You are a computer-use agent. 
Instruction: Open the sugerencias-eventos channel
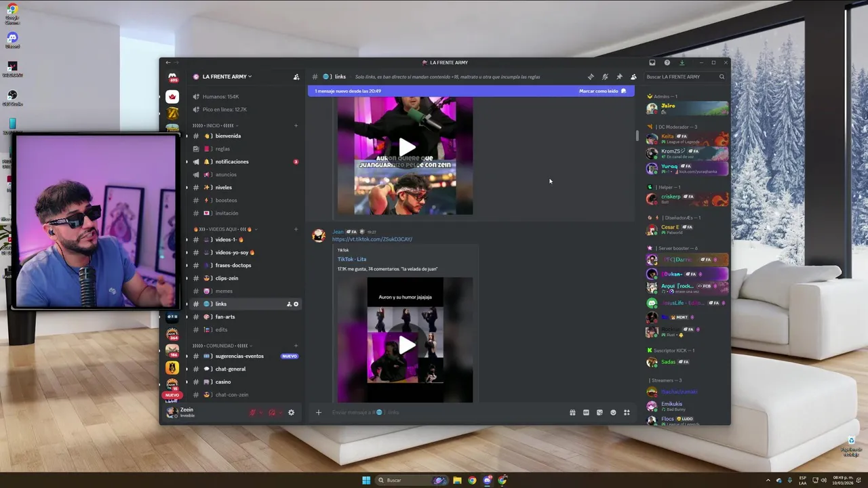245,357
